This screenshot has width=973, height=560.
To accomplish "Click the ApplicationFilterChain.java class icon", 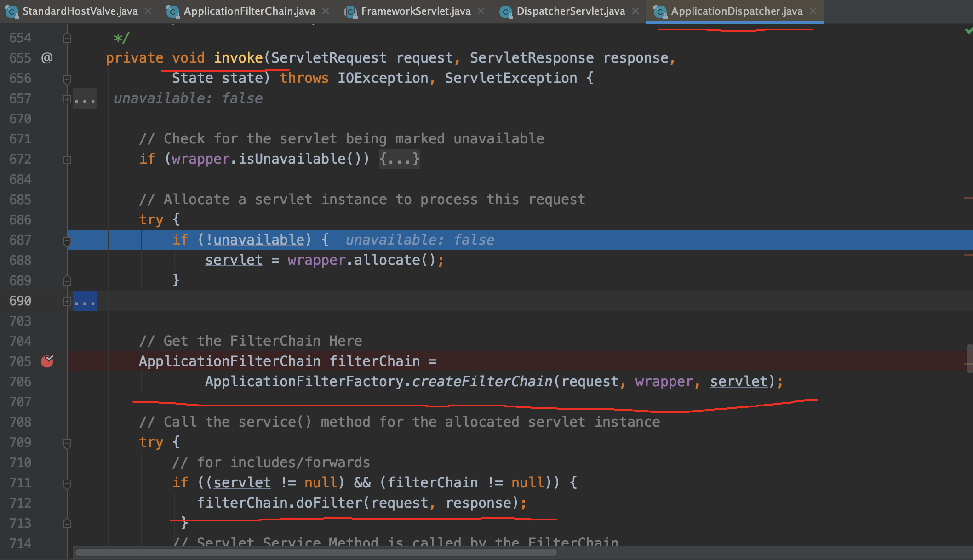I will [172, 11].
